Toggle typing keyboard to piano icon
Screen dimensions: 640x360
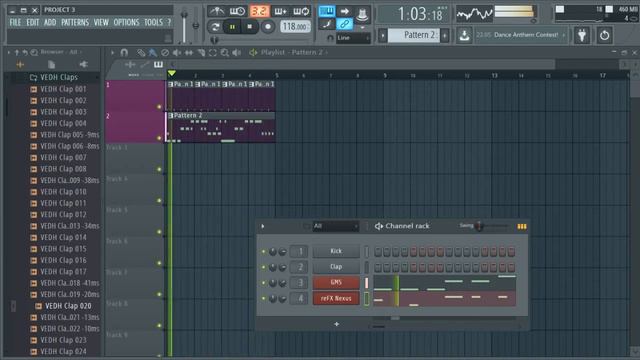(327, 11)
